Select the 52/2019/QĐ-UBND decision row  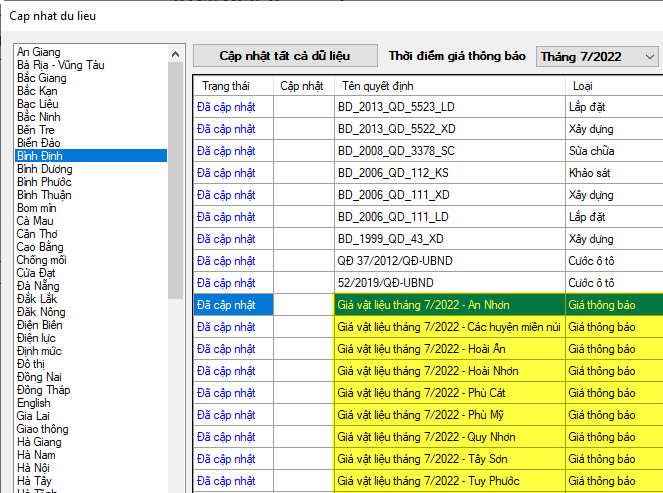click(x=449, y=283)
